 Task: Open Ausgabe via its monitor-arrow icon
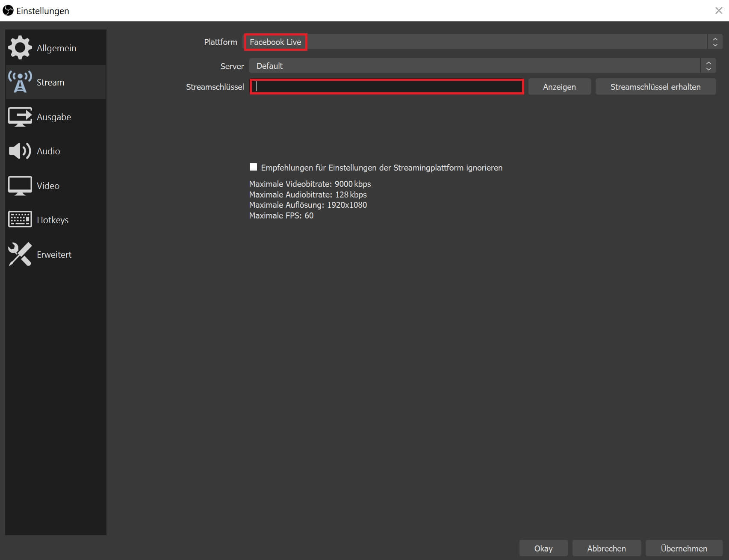click(20, 117)
